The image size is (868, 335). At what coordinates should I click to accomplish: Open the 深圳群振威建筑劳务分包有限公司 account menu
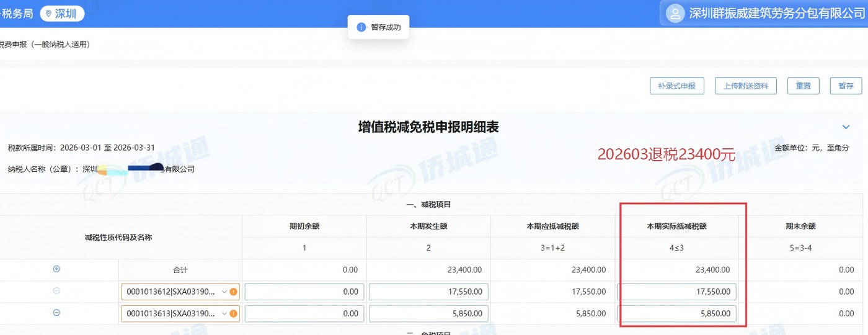[764, 13]
